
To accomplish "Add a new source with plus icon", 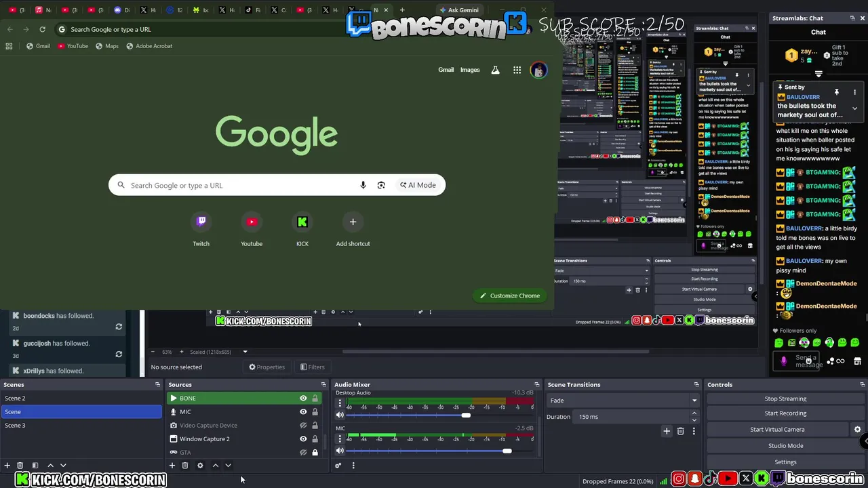I will tap(172, 466).
